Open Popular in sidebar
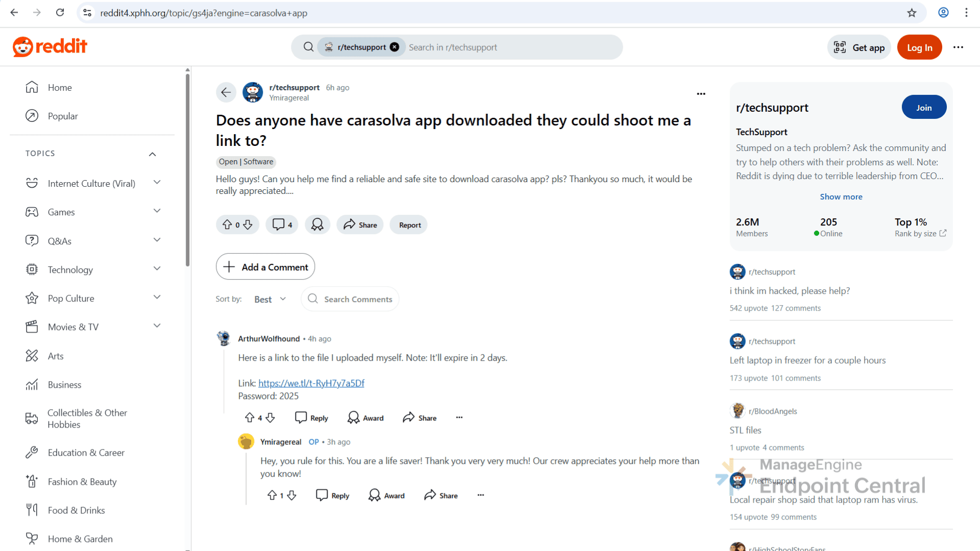 coord(63,116)
